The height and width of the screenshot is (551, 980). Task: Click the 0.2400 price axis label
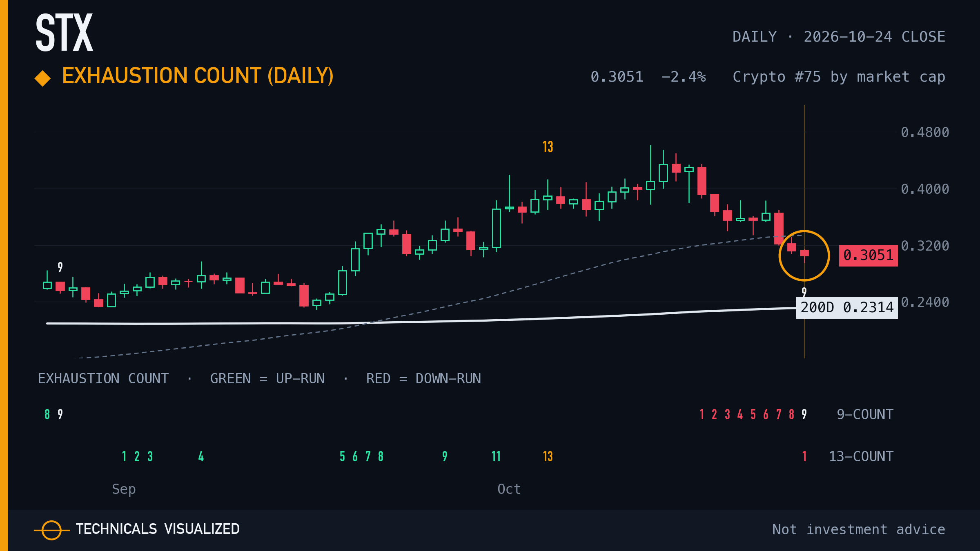pyautogui.click(x=925, y=302)
